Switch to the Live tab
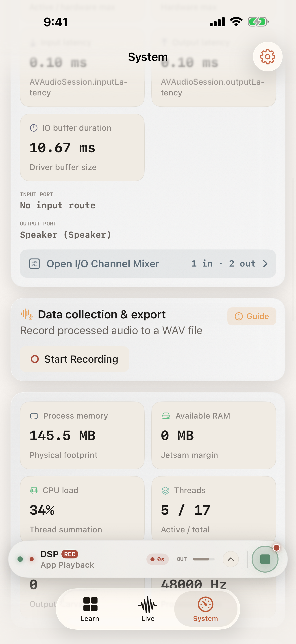The image size is (296, 644). [148, 609]
